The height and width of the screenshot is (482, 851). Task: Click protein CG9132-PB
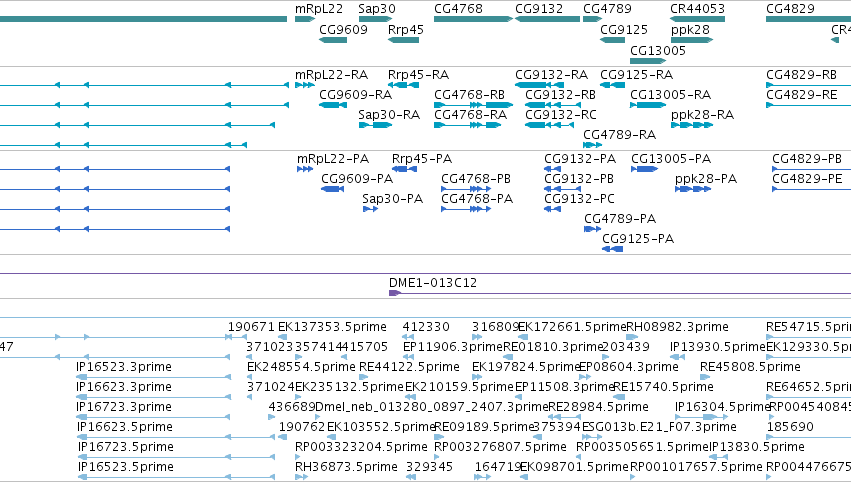click(x=579, y=179)
